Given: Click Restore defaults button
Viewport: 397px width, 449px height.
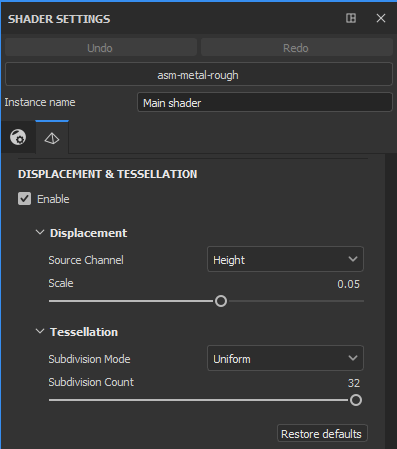Looking at the screenshot, I should (322, 433).
